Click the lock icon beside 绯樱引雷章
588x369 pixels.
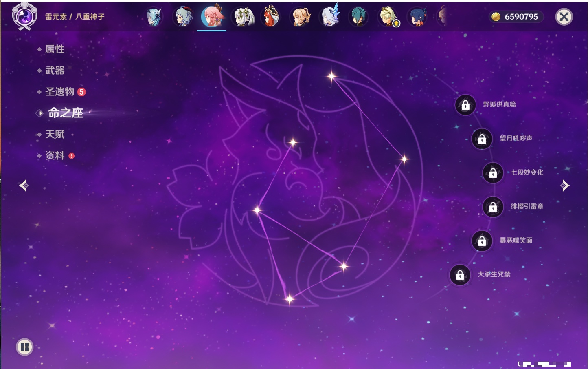[x=493, y=207]
